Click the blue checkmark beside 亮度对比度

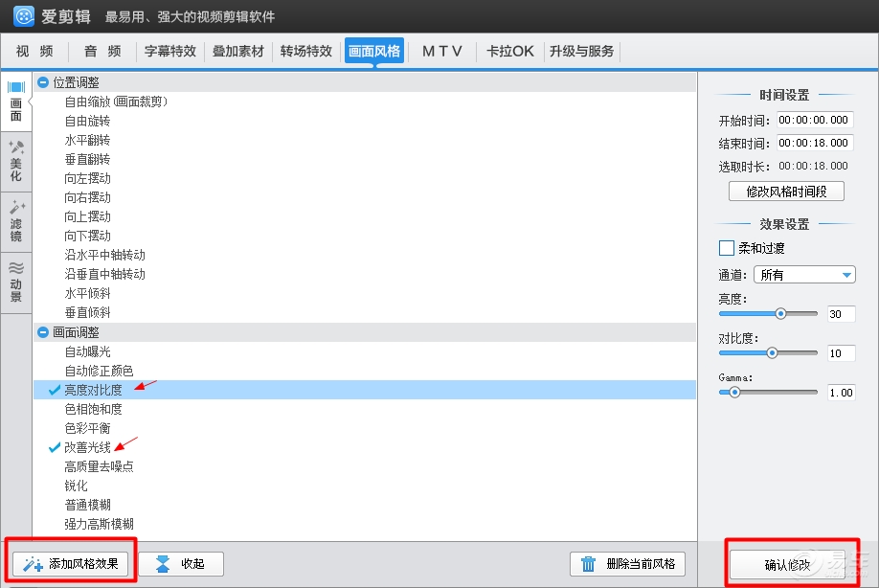pyautogui.click(x=55, y=390)
